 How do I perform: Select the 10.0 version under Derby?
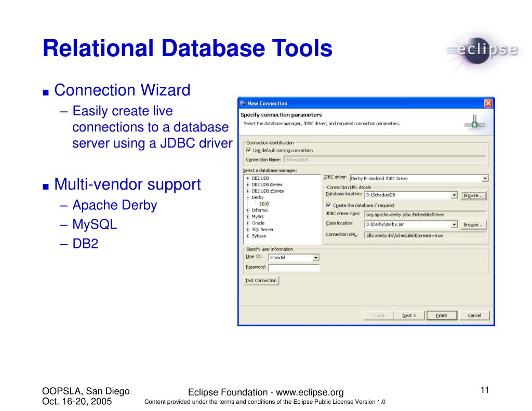click(264, 204)
